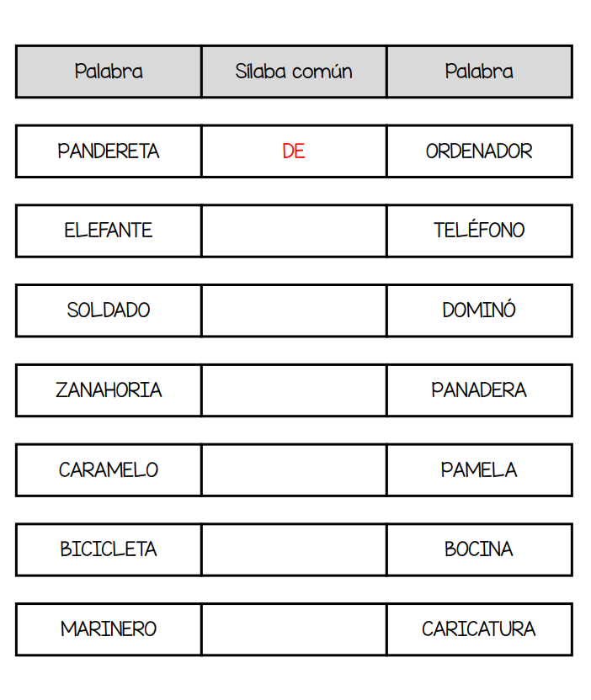Select the empty cell next to BICICLETA
The height and width of the screenshot is (700, 591).
[x=294, y=549]
